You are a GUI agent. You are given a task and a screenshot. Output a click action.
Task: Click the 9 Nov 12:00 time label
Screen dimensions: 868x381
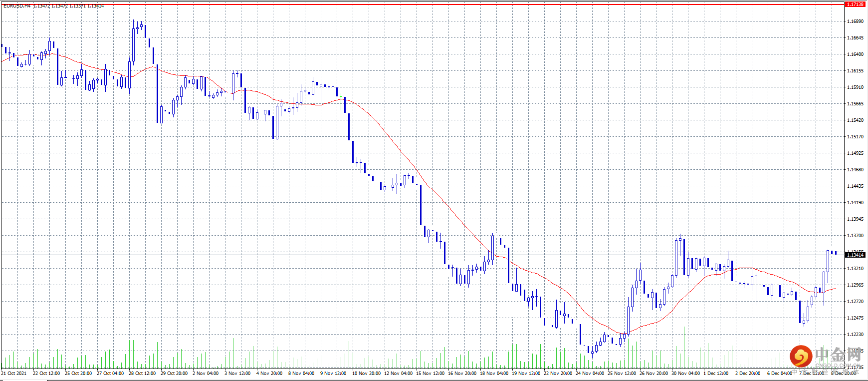coord(333,374)
